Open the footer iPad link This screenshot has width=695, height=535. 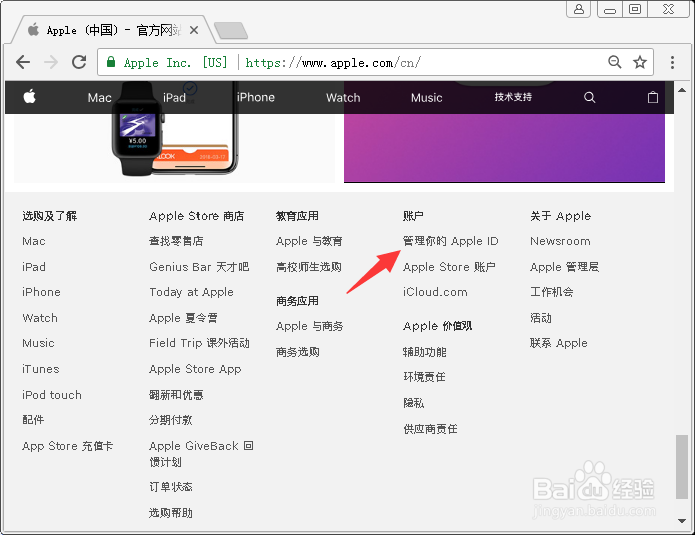click(34, 267)
